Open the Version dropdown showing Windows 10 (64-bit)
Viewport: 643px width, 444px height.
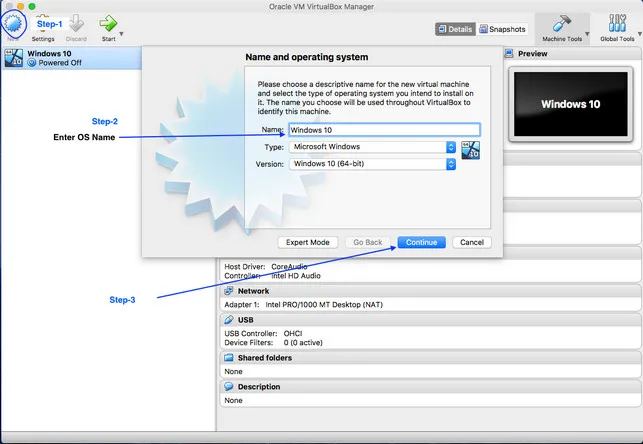372,164
